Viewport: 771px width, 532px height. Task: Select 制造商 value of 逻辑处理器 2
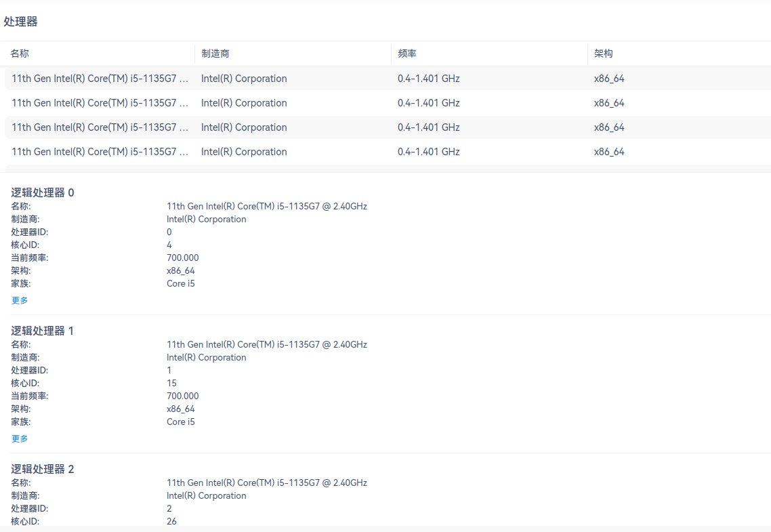(207, 495)
